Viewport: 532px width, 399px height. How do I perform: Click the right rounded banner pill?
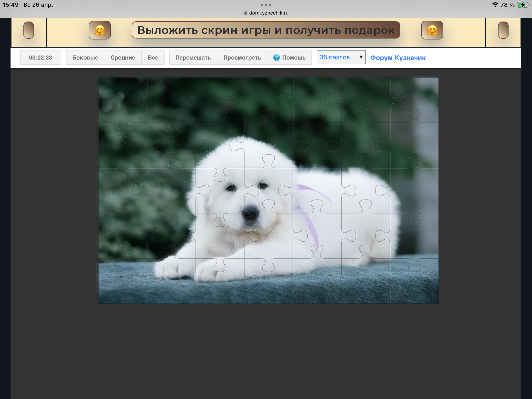[503, 30]
